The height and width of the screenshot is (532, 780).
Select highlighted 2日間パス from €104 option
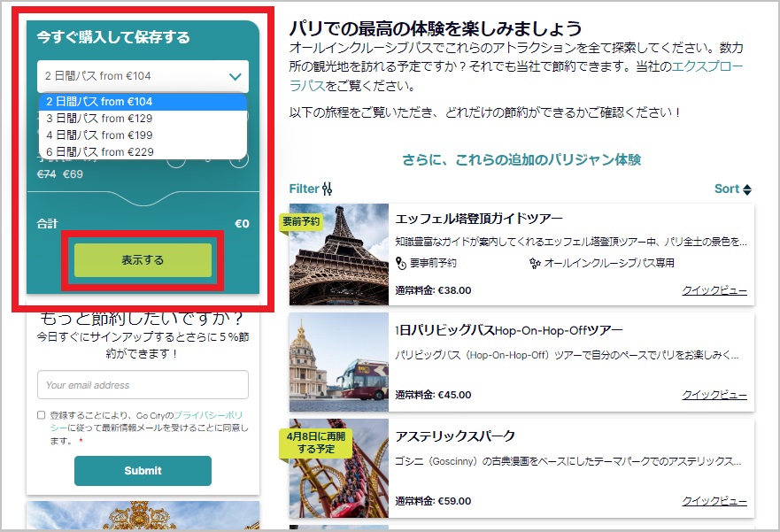[x=99, y=102]
